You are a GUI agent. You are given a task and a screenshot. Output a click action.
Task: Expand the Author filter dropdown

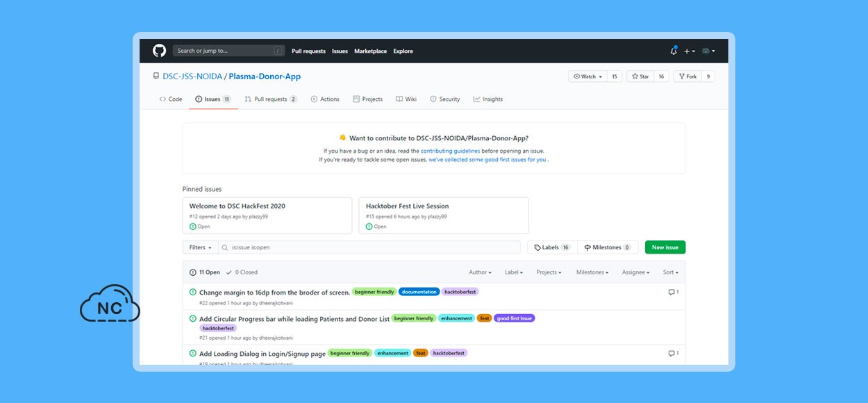(480, 272)
